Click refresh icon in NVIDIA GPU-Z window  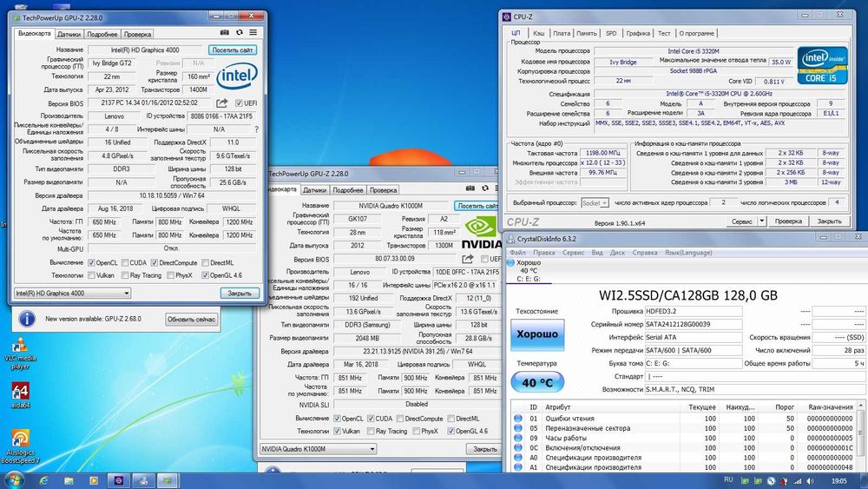[x=485, y=188]
